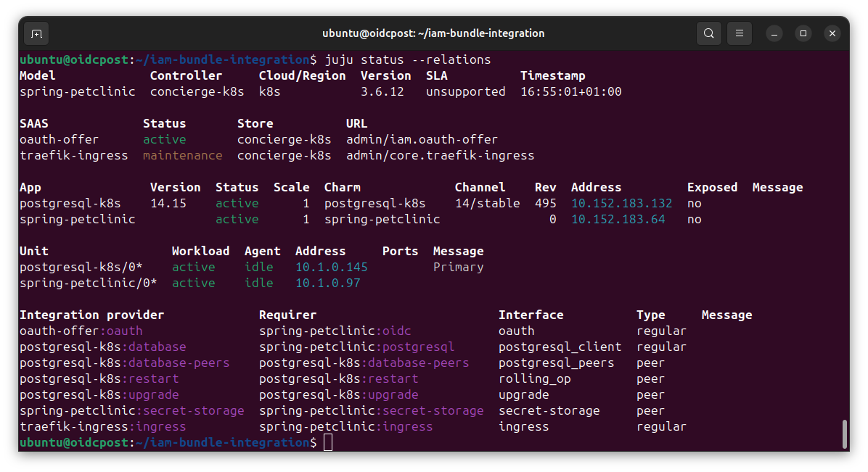
Task: Click the admin/core.traefik-ingress URL
Action: coord(440,155)
